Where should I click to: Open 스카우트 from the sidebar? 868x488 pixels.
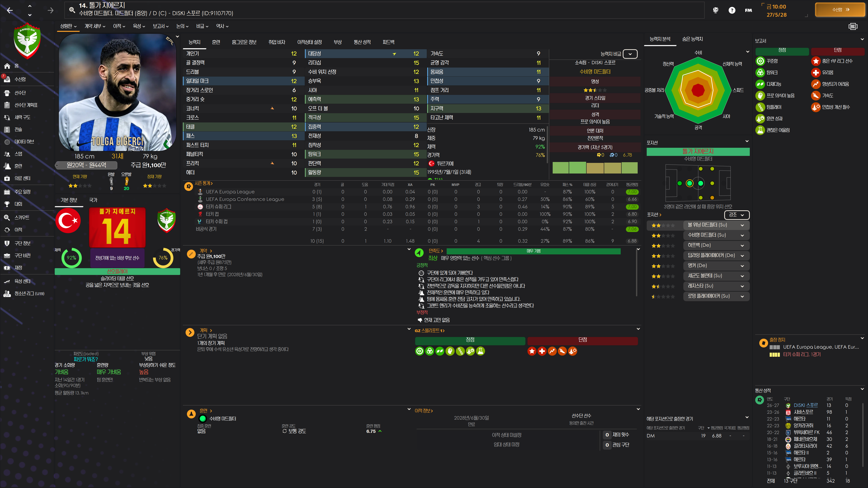[21, 218]
